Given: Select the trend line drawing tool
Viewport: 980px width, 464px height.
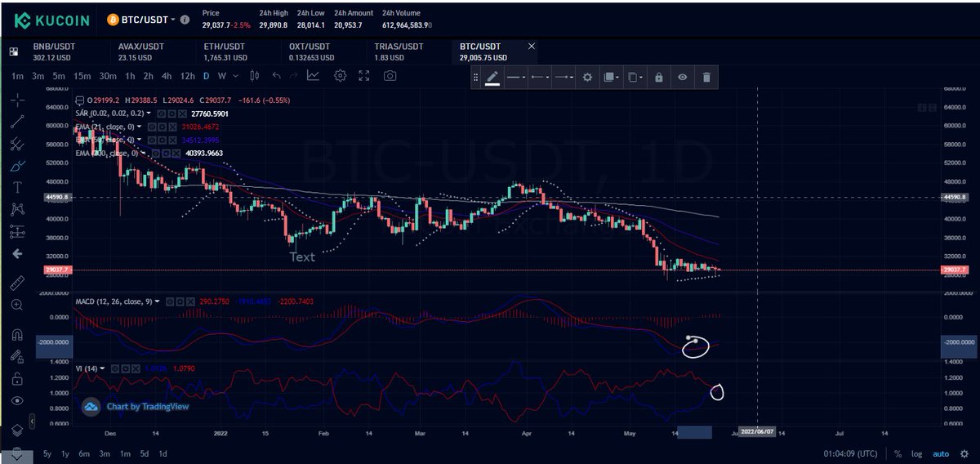Looking at the screenshot, I should pyautogui.click(x=17, y=123).
